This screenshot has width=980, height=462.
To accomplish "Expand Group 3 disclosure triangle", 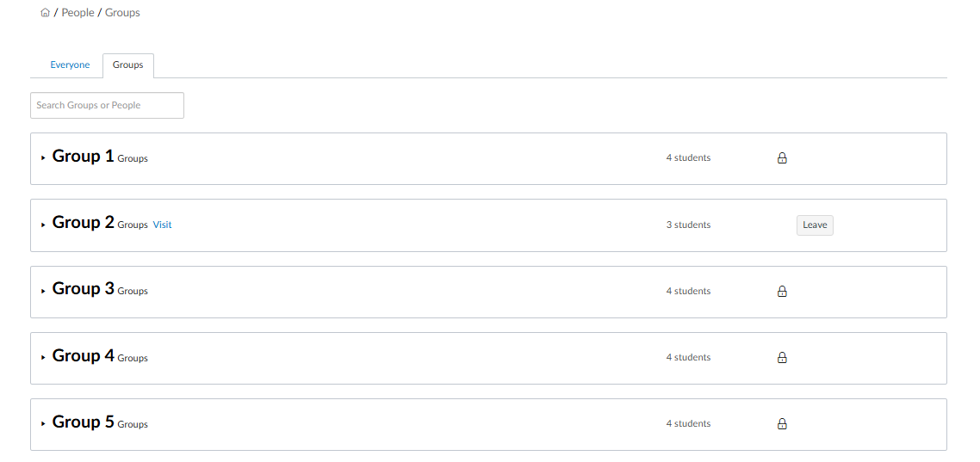I will (43, 292).
